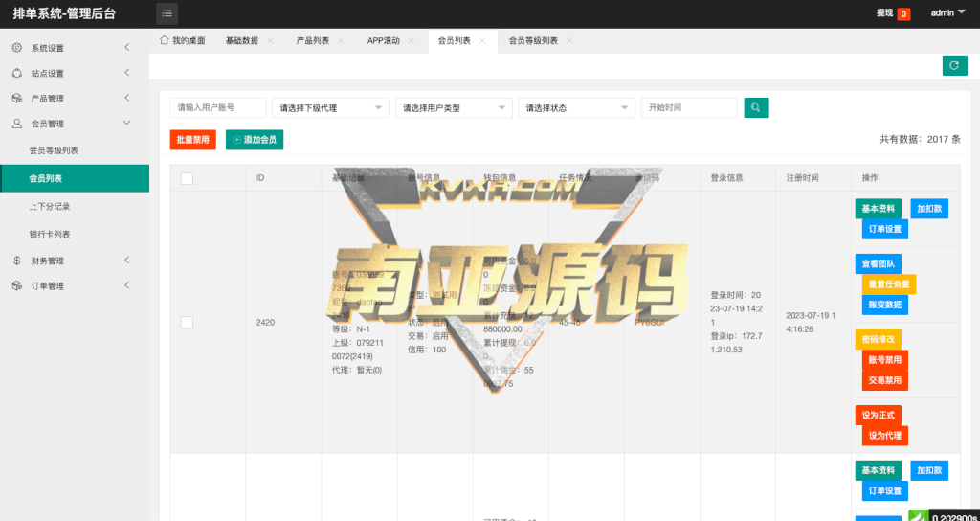The height and width of the screenshot is (521, 980).
Task: Click the 产品管理 box icon
Action: (x=17, y=99)
